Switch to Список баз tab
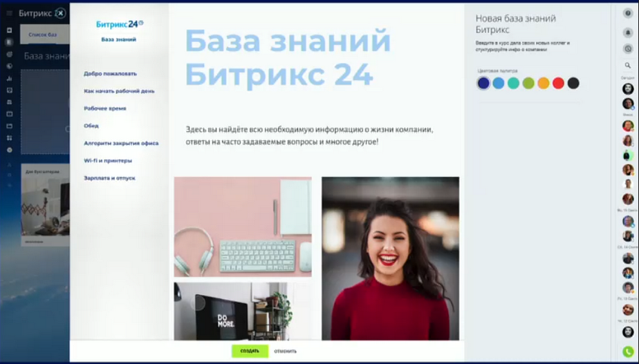The height and width of the screenshot is (364, 639). (x=43, y=35)
